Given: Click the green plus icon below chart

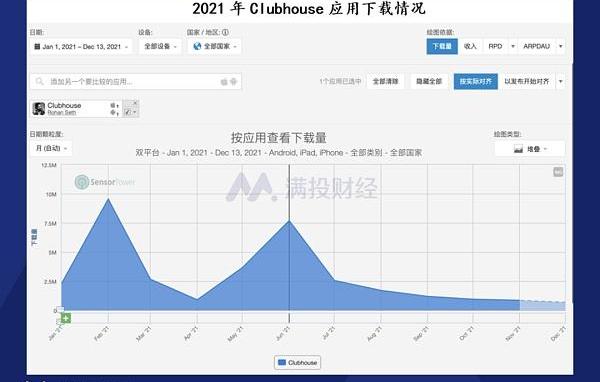Looking at the screenshot, I should point(66,318).
